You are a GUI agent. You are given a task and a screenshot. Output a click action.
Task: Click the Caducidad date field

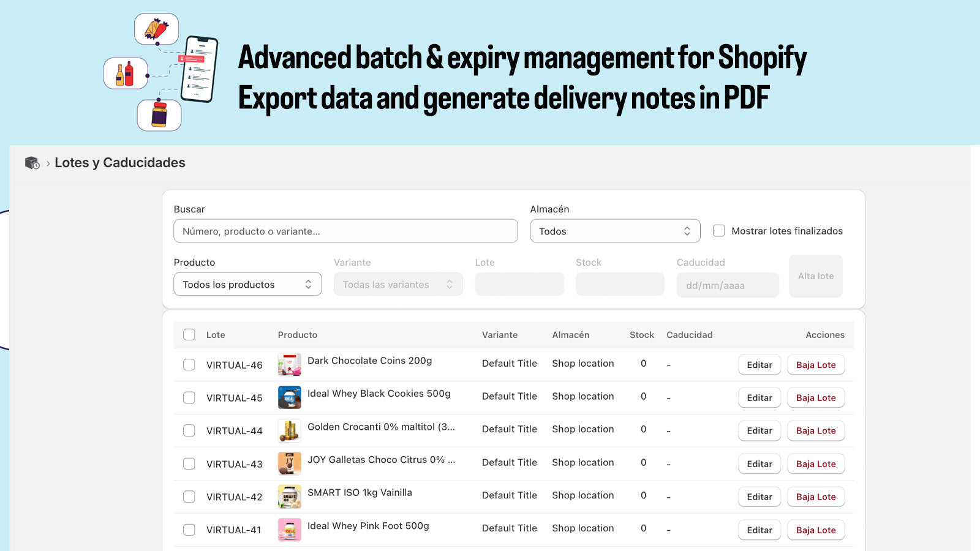[x=728, y=285]
